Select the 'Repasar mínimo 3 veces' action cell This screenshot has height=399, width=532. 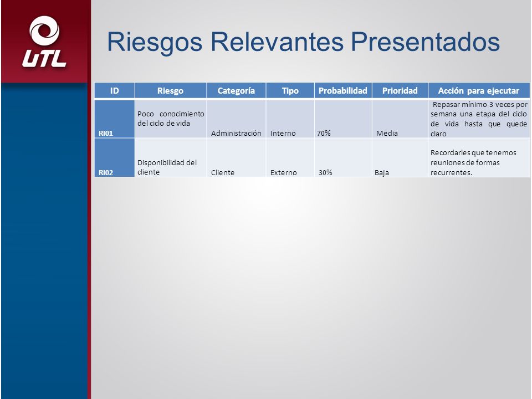(x=479, y=119)
